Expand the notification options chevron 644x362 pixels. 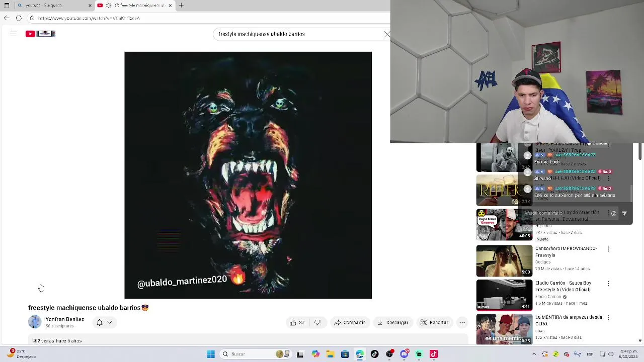[x=109, y=323]
